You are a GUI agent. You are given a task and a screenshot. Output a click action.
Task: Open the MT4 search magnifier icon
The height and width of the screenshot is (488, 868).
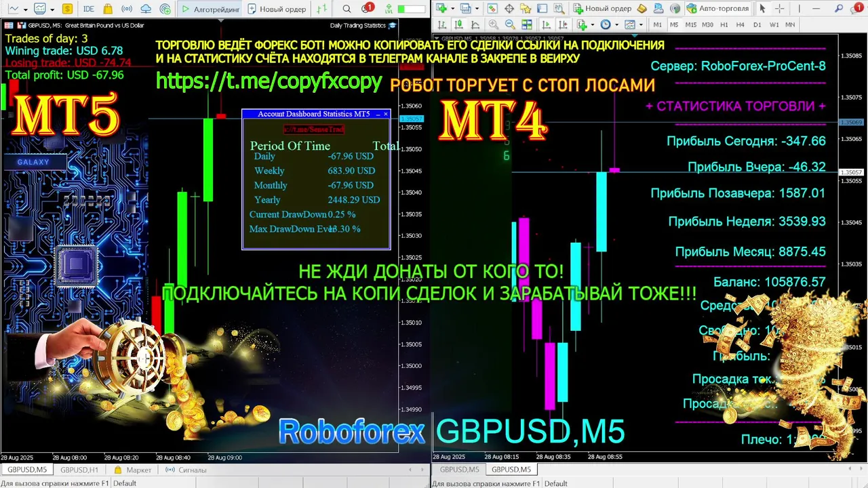click(x=838, y=8)
